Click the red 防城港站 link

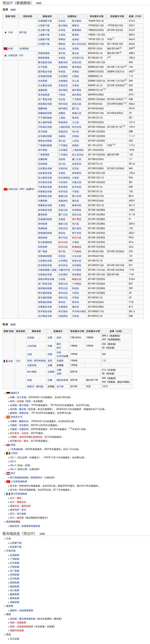pos(77,247)
